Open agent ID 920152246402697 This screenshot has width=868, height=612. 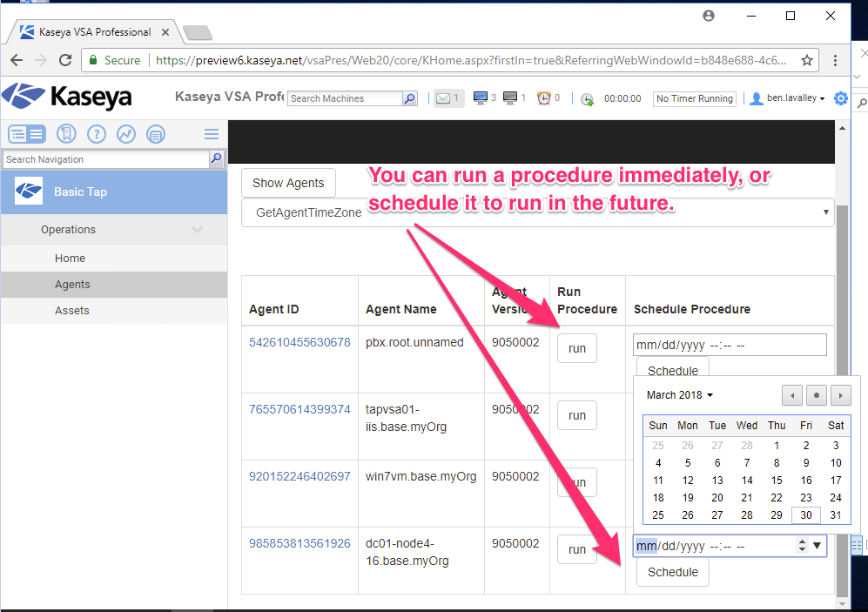coord(299,476)
